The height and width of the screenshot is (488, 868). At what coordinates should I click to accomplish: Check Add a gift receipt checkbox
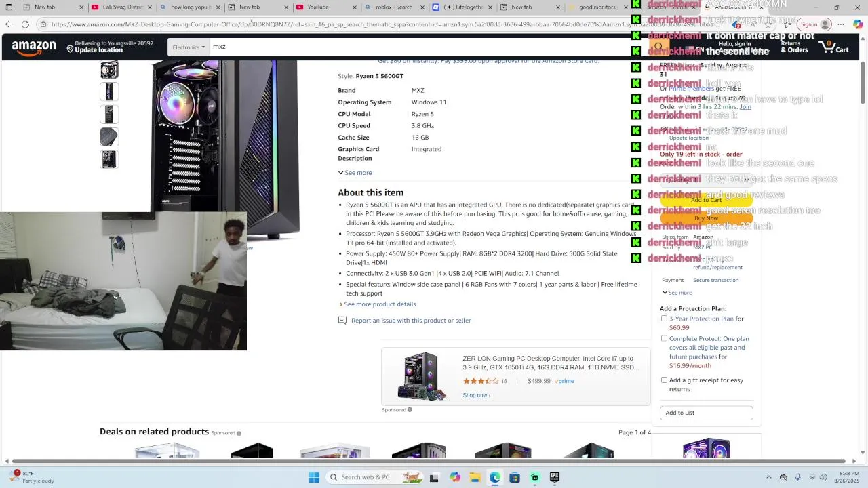tap(664, 380)
